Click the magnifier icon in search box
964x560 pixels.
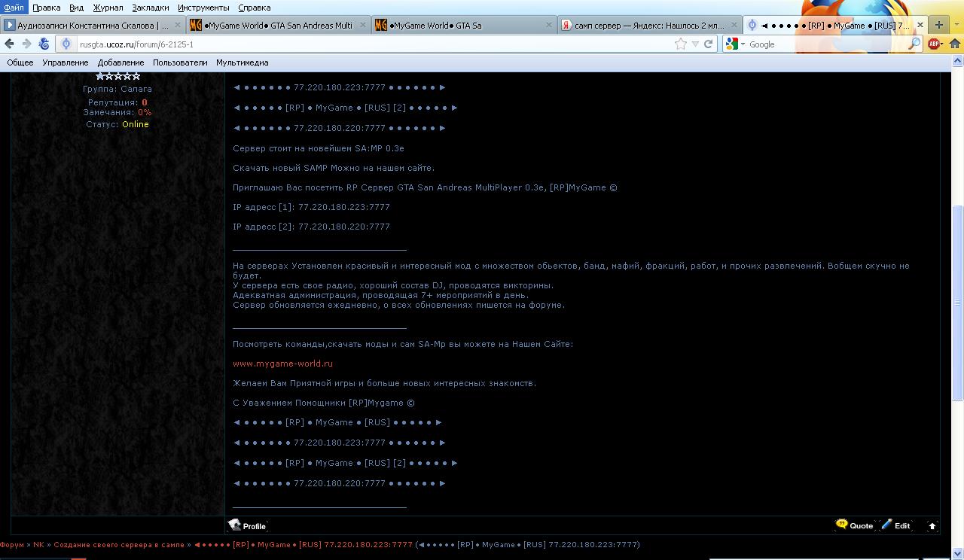914,44
